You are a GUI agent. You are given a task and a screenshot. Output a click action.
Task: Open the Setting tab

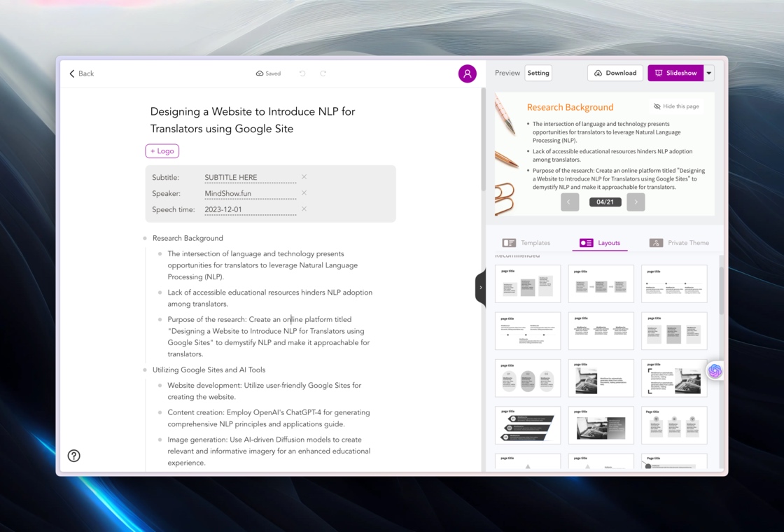[538, 73]
